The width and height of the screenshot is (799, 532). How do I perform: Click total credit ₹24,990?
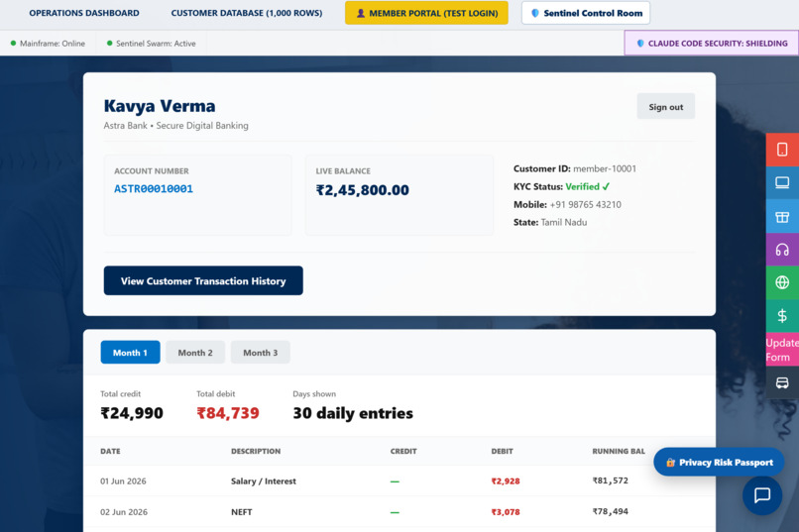pos(132,413)
